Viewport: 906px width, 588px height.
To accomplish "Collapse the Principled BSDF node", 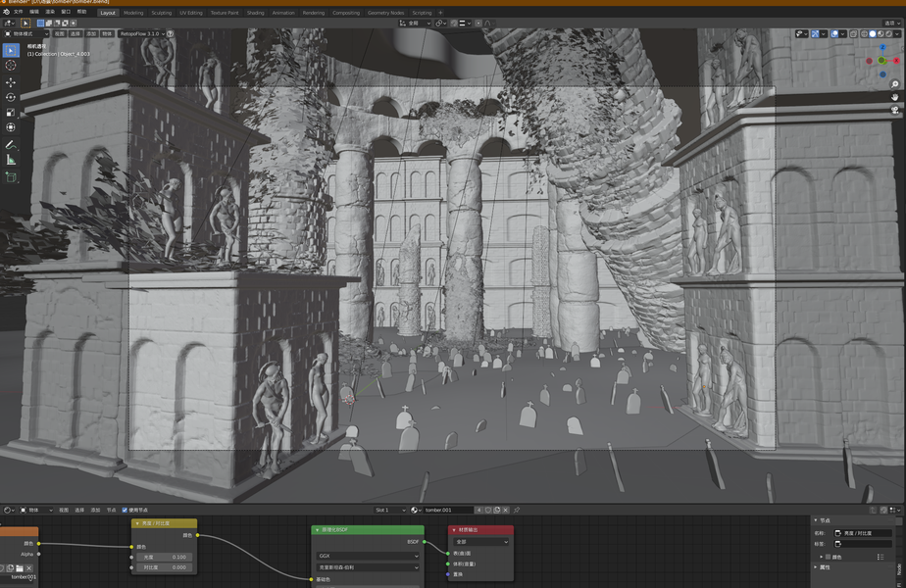I will (318, 529).
